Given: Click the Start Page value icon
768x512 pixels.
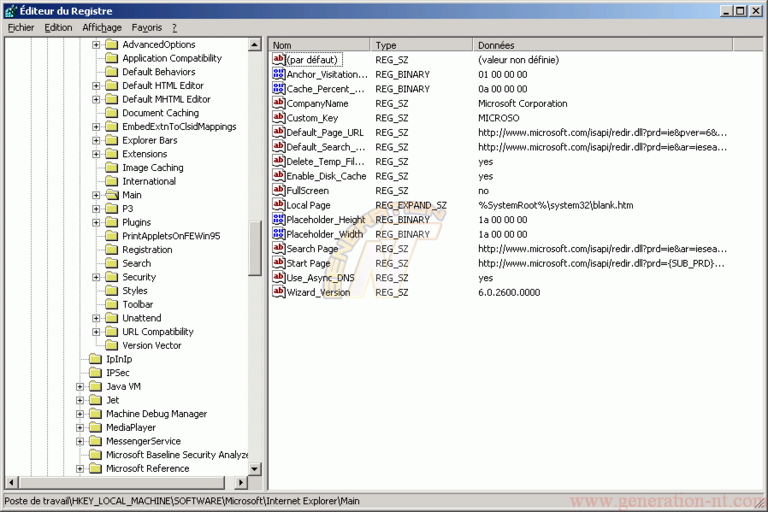Looking at the screenshot, I should coord(279,263).
